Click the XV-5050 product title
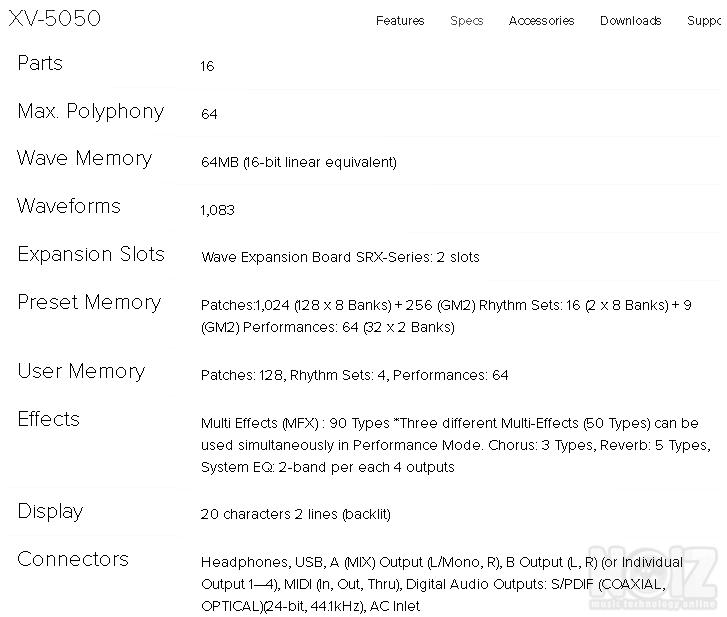Viewport: 727px width, 617px height. (55, 18)
